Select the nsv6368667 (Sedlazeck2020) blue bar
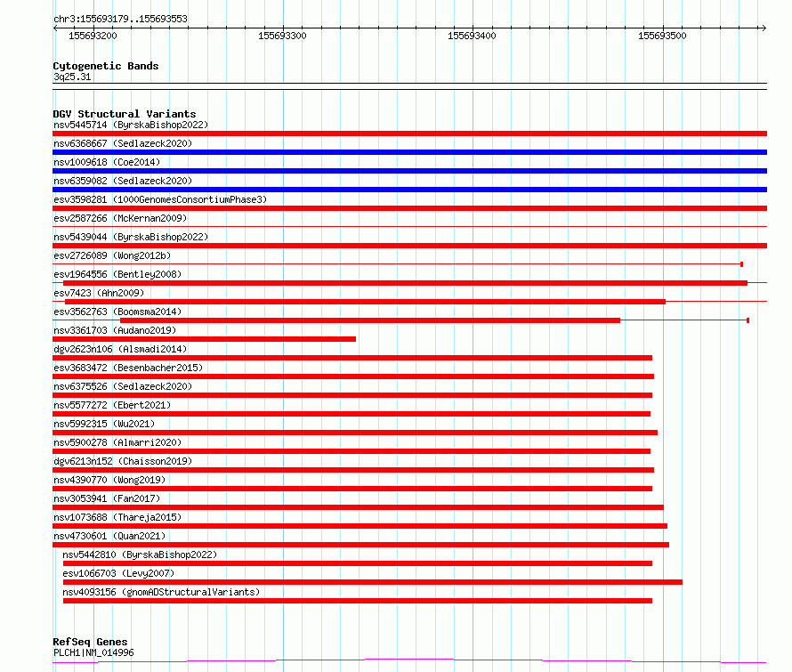Viewport: 792px width, 672px height. (x=409, y=152)
